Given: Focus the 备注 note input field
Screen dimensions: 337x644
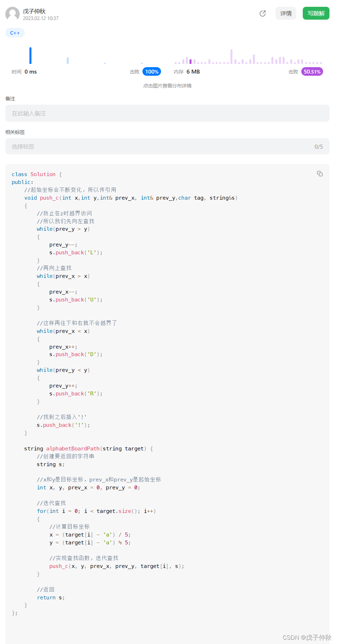Looking at the screenshot, I should [x=167, y=113].
